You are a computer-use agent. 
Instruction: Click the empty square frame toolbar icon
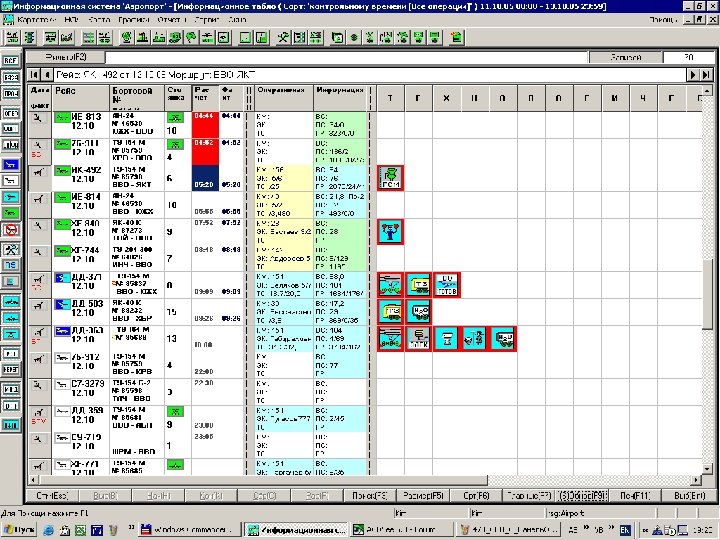[x=245, y=37]
